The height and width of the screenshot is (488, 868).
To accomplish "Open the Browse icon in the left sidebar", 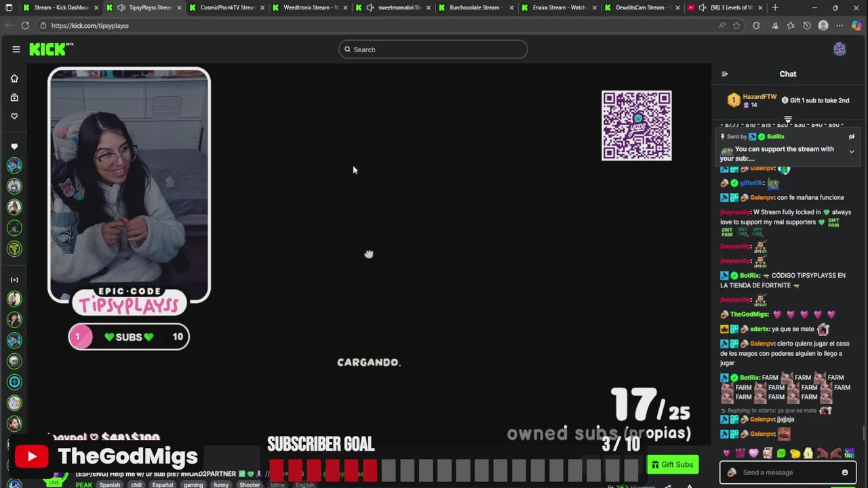I will tap(14, 98).
